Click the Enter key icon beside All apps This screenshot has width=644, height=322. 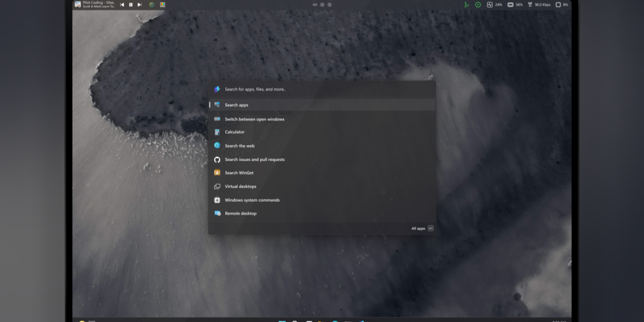[430, 228]
